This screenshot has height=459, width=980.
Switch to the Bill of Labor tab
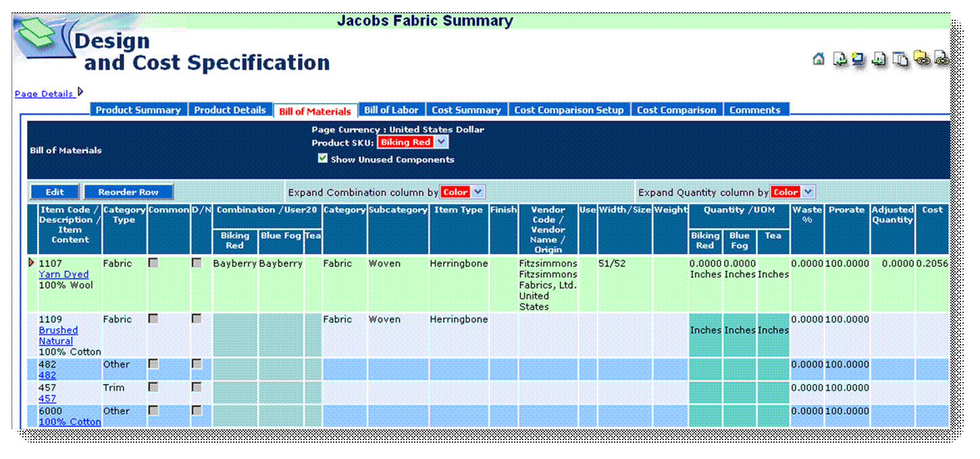392,110
